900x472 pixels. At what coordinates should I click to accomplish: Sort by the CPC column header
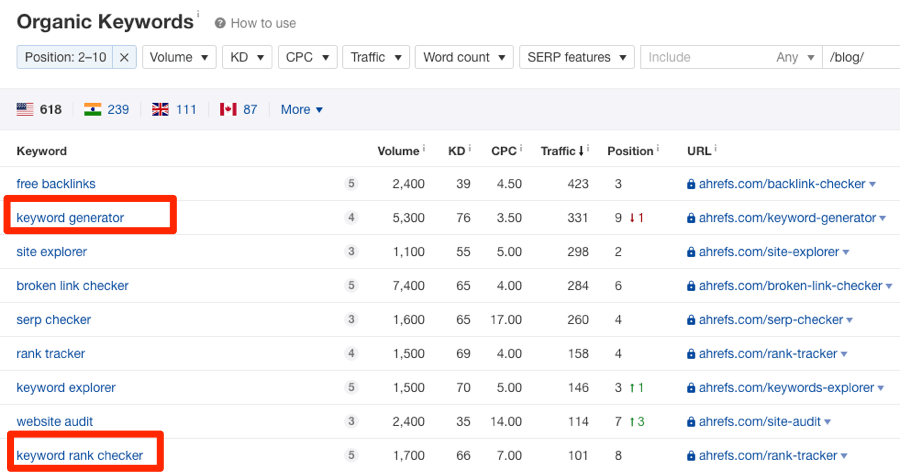[x=504, y=151]
